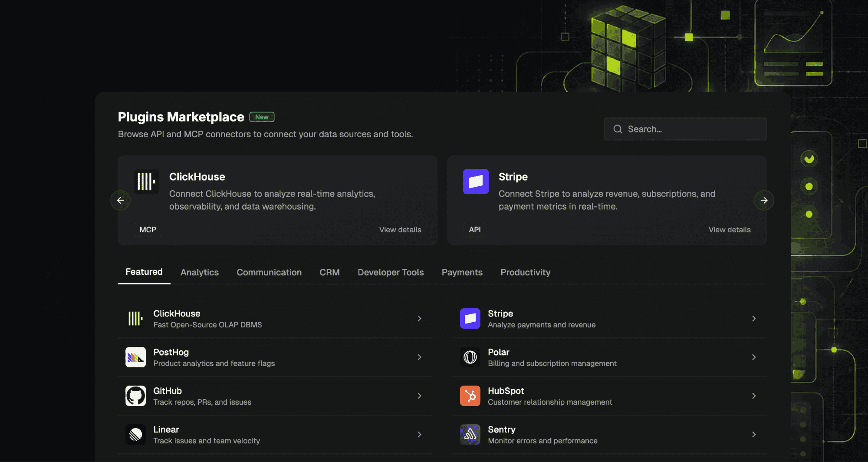868x462 pixels.
Task: Click the PostHog plugin name
Action: pyautogui.click(x=171, y=352)
